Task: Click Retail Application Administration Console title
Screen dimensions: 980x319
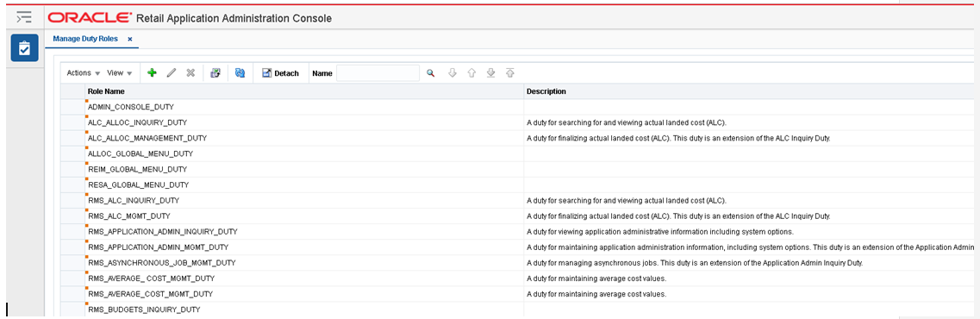Action: 234,19
